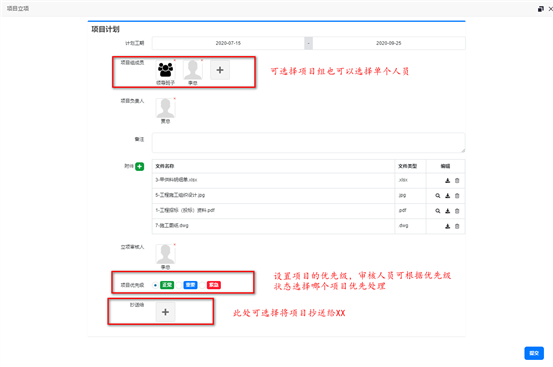
Task: Click the green 正常 priority tag
Action: 167,285
